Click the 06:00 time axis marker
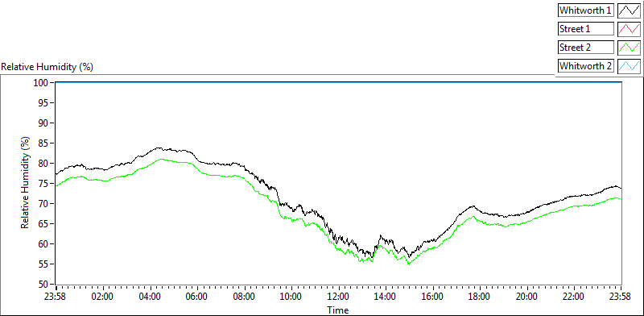The image size is (644, 316). (197, 296)
